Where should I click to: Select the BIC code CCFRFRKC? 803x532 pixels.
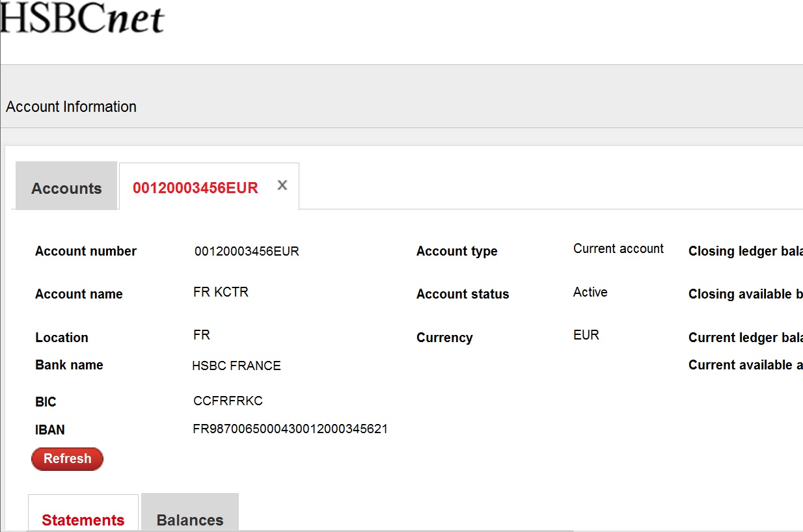click(x=228, y=401)
